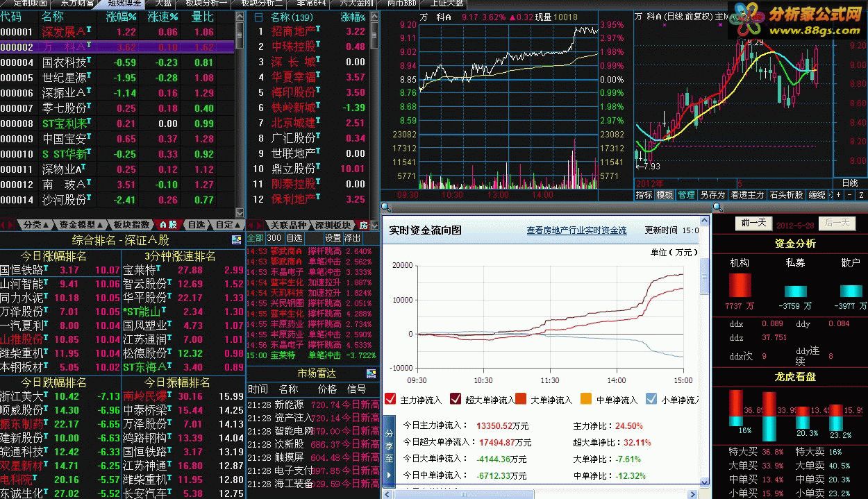Toggle the 大单净流入 checkbox
The image size is (868, 499).
(521, 399)
